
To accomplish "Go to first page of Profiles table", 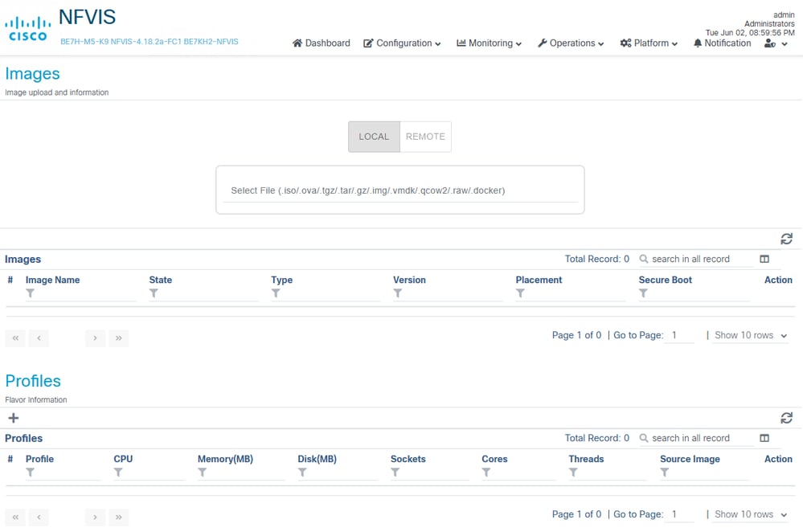I will [15, 518].
